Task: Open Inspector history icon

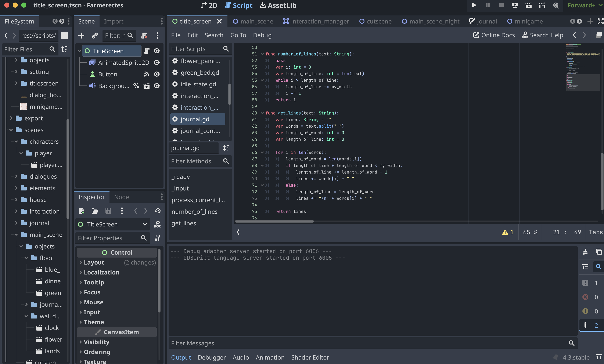Action: pos(158,211)
